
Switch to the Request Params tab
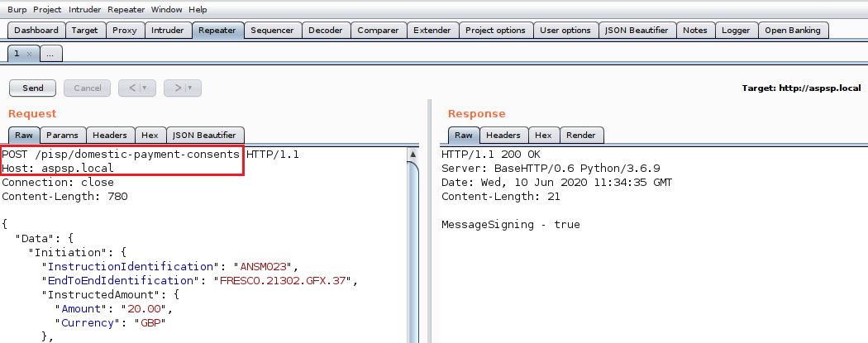(63, 135)
